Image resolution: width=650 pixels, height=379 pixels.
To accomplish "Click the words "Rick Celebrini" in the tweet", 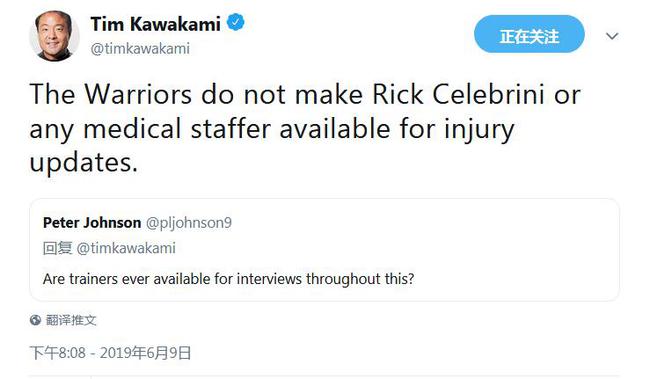I will pos(458,94).
